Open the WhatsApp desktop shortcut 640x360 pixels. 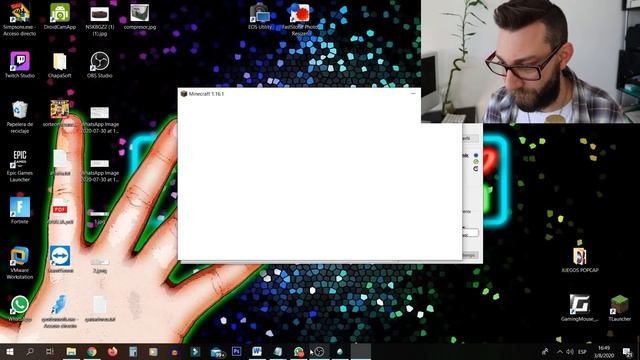pyautogui.click(x=19, y=309)
